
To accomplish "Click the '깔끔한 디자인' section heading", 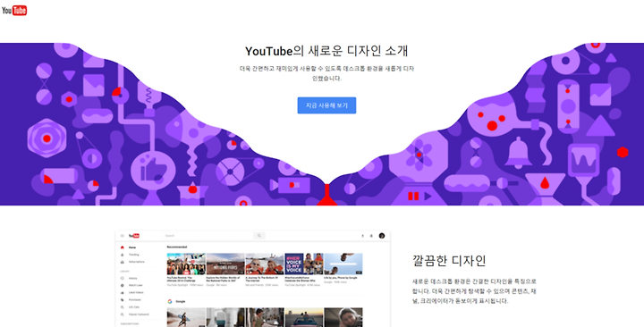I will pyautogui.click(x=449, y=261).
